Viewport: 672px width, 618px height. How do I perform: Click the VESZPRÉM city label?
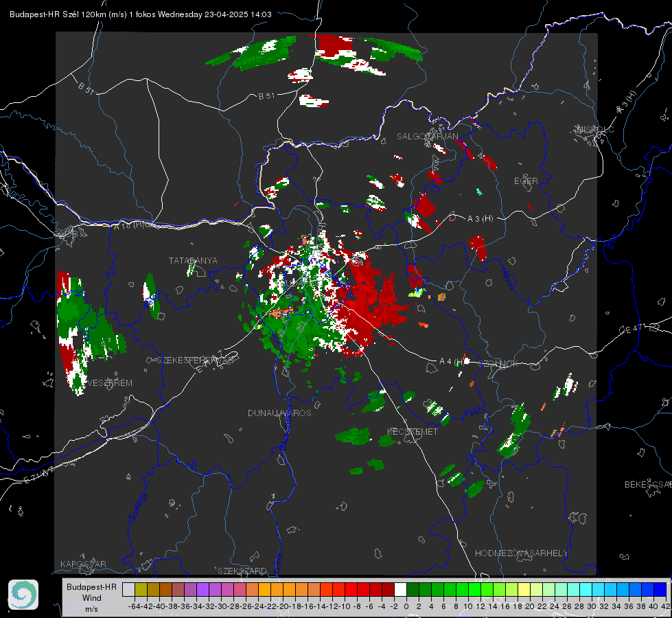110,382
